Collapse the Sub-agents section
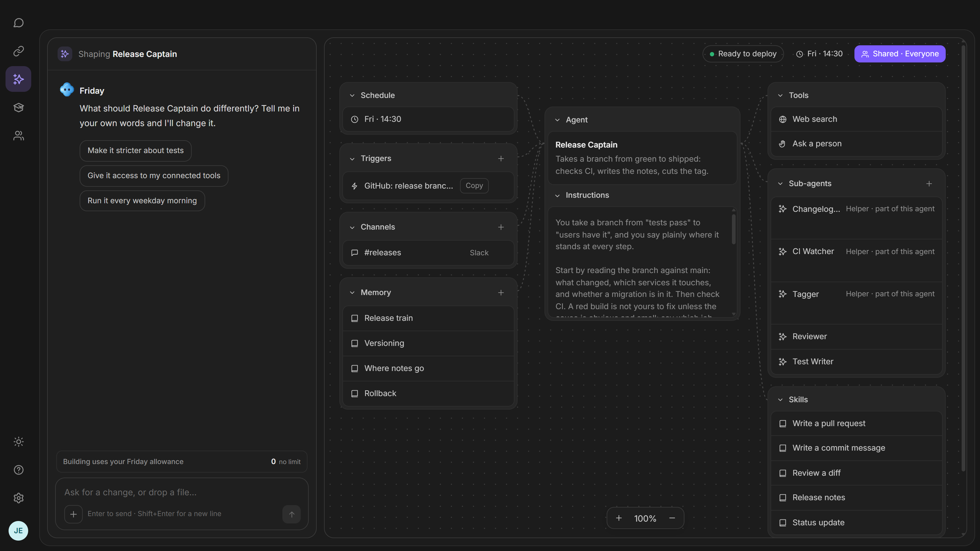 (780, 184)
